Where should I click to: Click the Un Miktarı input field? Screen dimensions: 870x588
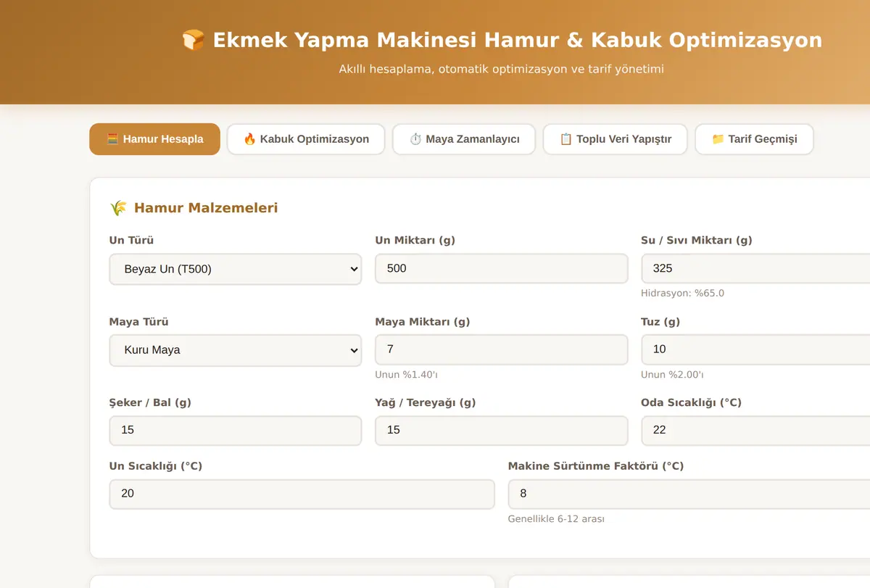point(501,268)
